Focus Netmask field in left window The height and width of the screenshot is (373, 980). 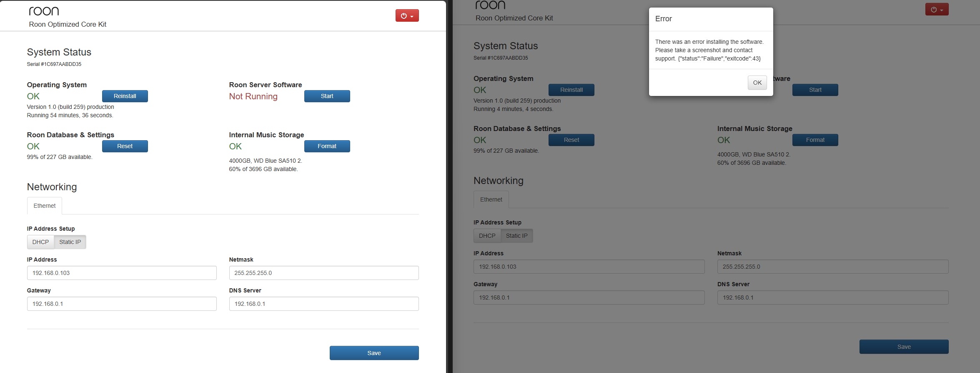(x=324, y=273)
